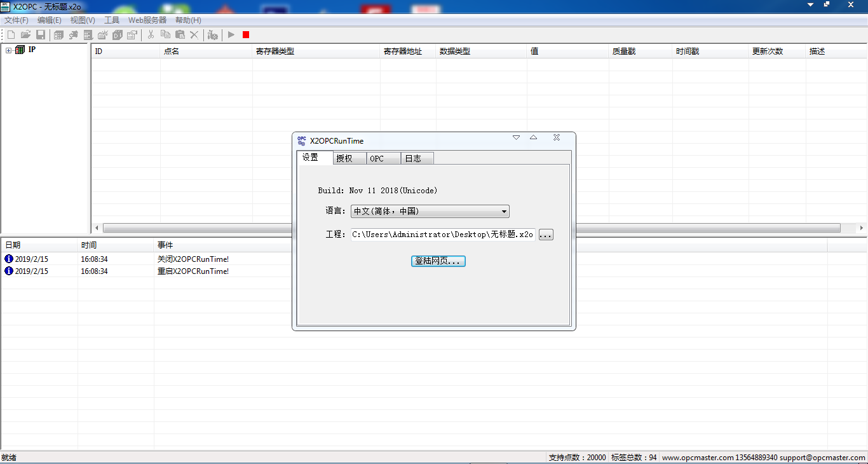This screenshot has width=868, height=464.
Task: Expand the IP tree node
Action: pyautogui.click(x=8, y=50)
